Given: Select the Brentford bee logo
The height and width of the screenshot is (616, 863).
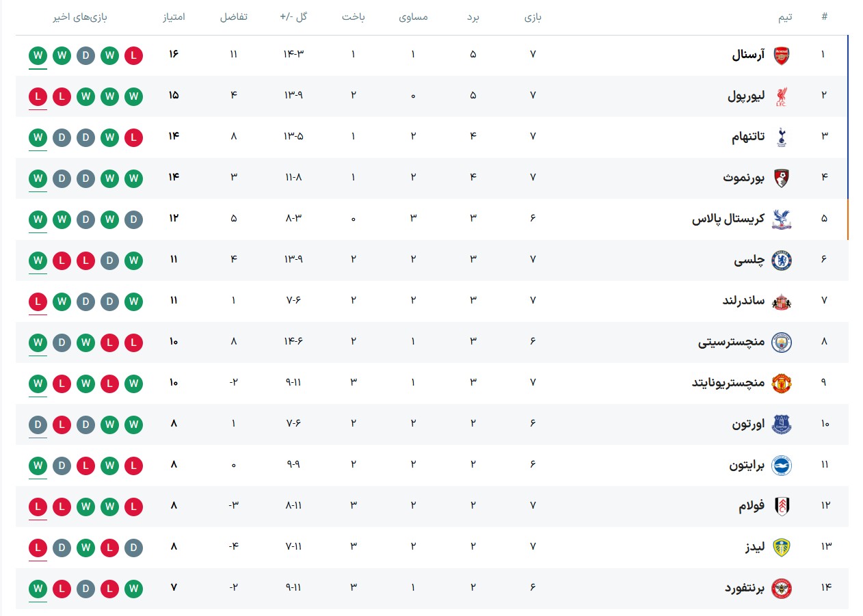Looking at the screenshot, I should point(781,588).
